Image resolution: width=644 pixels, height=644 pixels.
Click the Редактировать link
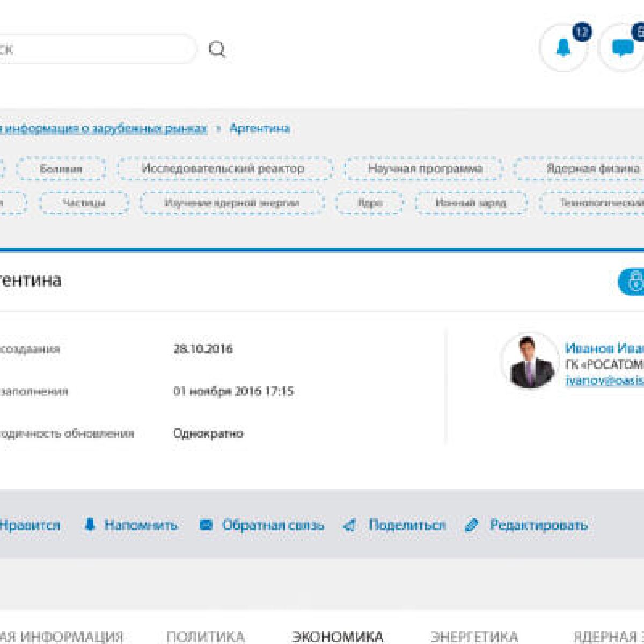click(x=539, y=525)
